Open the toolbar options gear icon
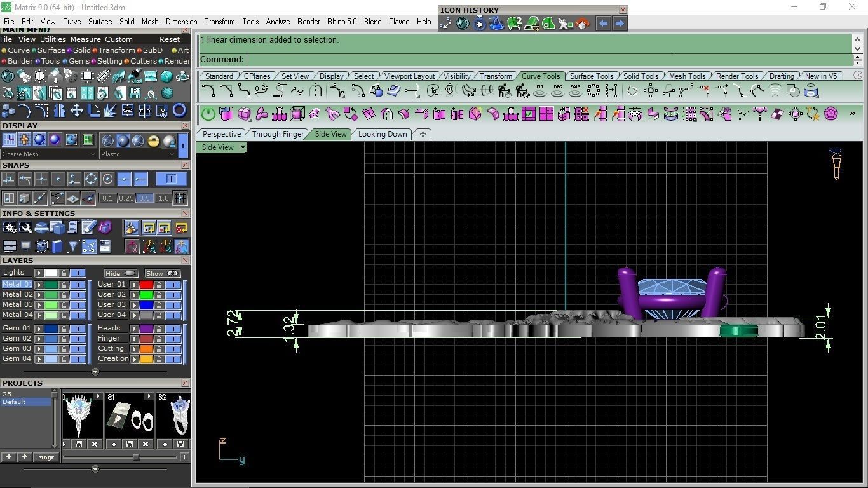Screen dimensions: 868x488 (x=857, y=76)
